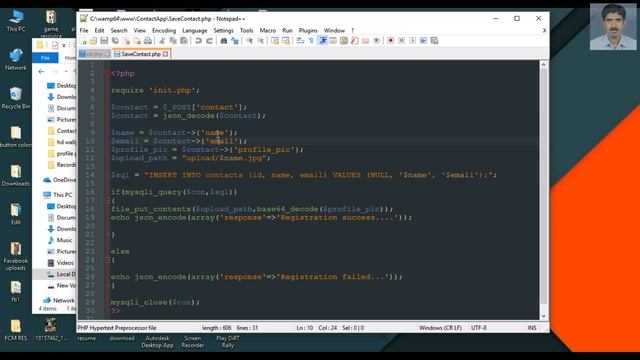Click the Print toolbar icon
Image resolution: width=640 pixels, height=360 pixels.
click(x=148, y=41)
